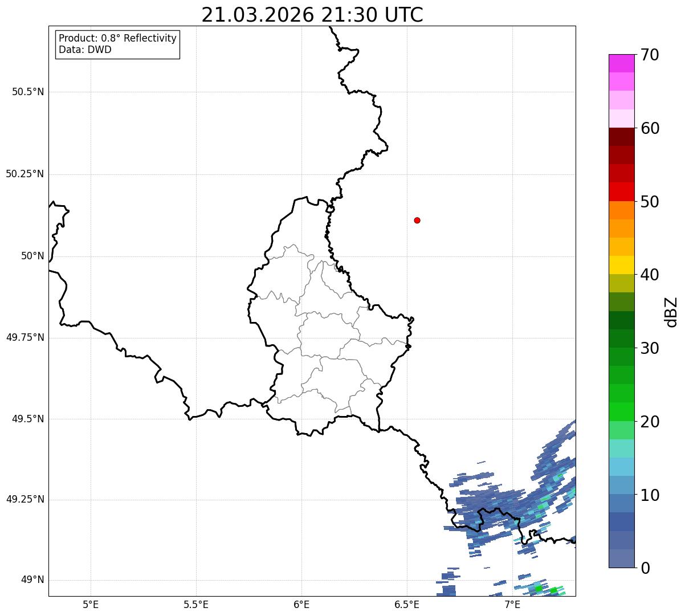Click the colorbar 20 tick label
The image size is (685, 616).
650,422
